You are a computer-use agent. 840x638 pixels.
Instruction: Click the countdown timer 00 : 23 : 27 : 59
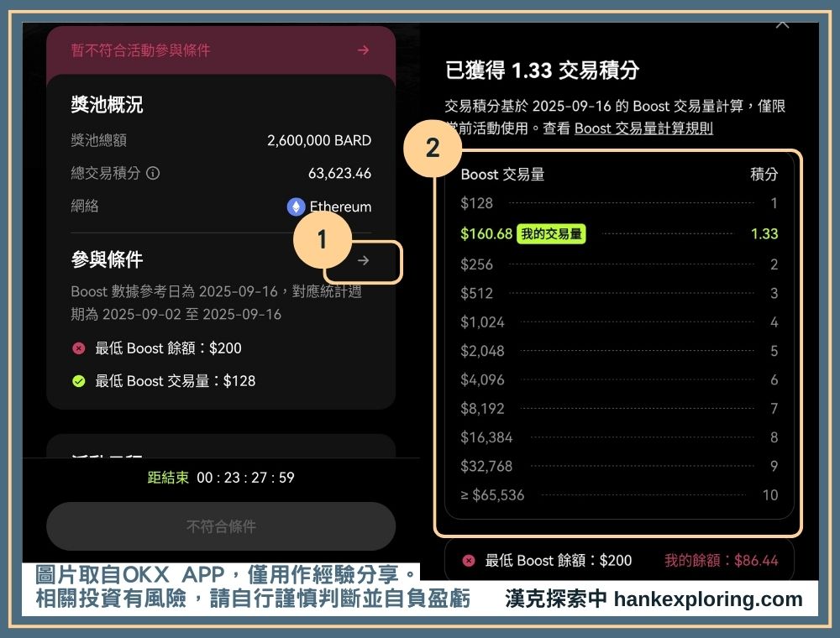pos(245,478)
